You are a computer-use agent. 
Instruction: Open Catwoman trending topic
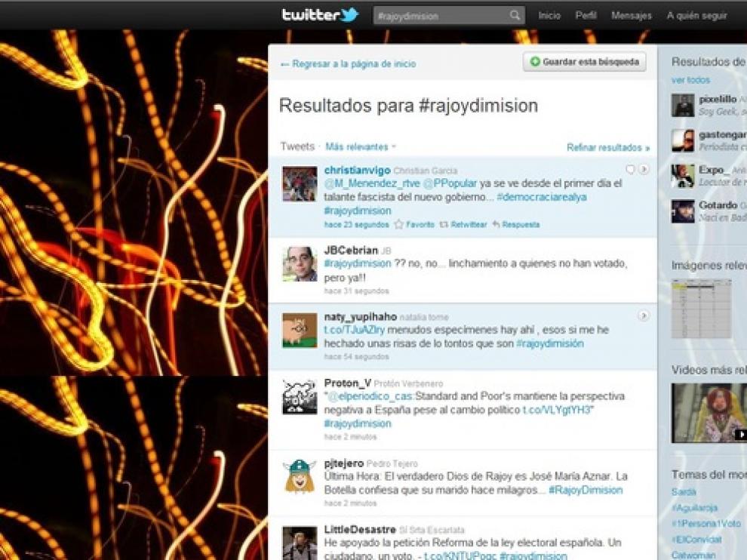tap(693, 555)
